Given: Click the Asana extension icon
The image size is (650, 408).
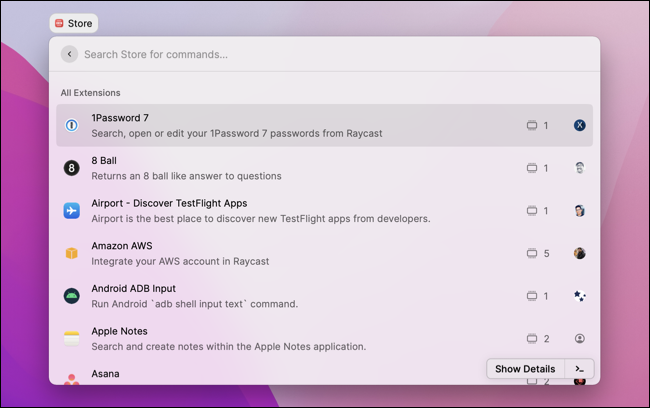Looking at the screenshot, I should pyautogui.click(x=72, y=379).
